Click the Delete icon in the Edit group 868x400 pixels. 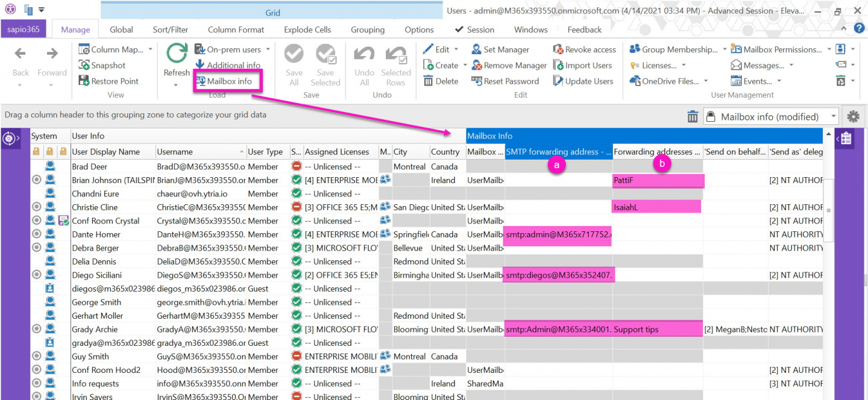[428, 81]
